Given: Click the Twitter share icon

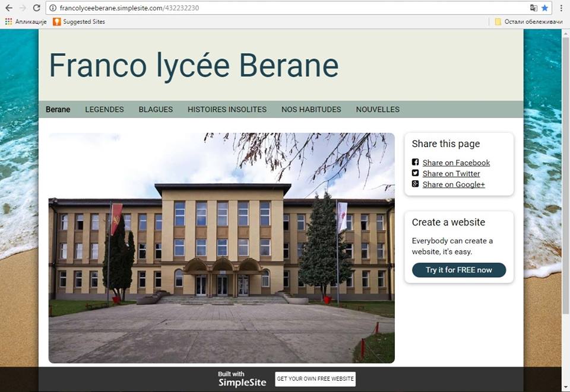Looking at the screenshot, I should pyautogui.click(x=416, y=173).
